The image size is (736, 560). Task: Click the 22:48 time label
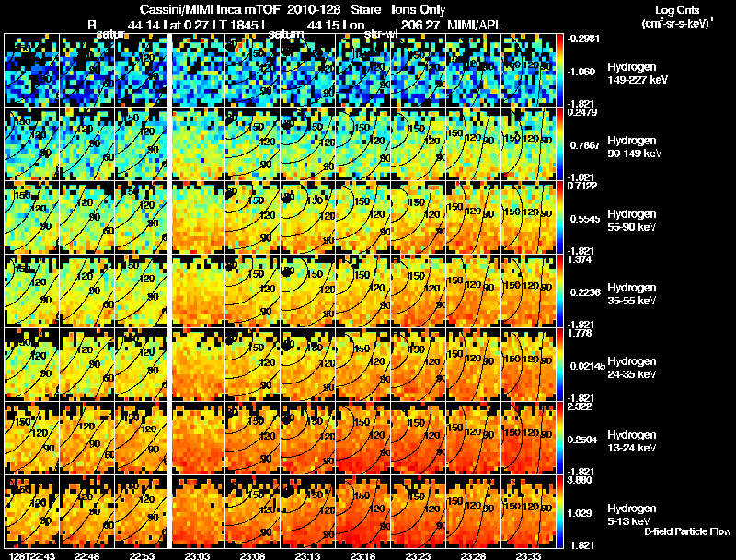(x=87, y=555)
